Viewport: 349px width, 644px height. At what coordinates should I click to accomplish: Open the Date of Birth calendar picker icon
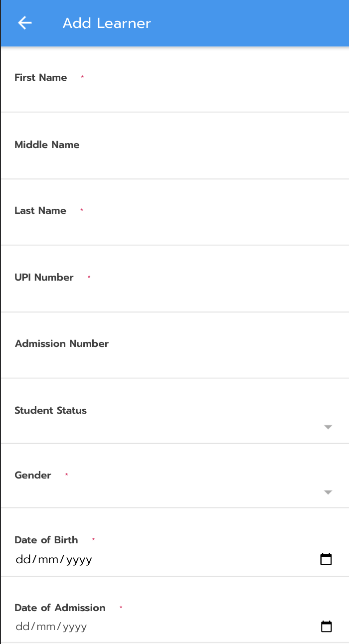pyautogui.click(x=326, y=559)
